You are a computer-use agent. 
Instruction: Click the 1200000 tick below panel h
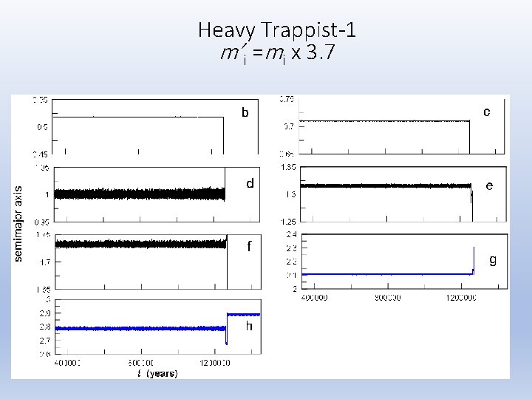pyautogui.click(x=215, y=363)
